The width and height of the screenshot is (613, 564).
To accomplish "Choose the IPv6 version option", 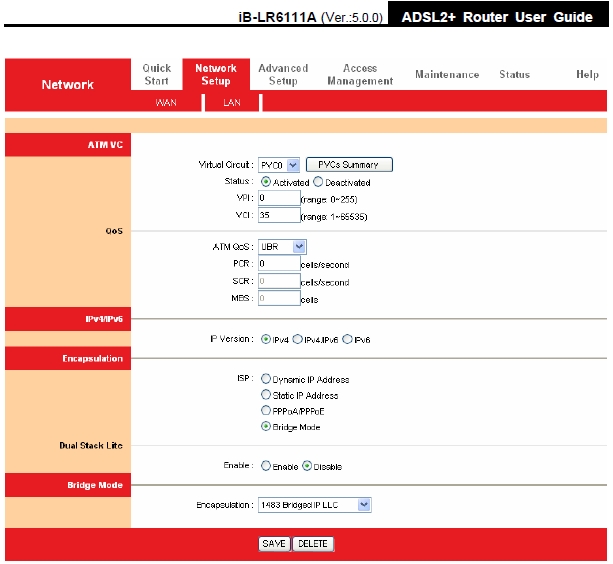I will click(x=348, y=340).
